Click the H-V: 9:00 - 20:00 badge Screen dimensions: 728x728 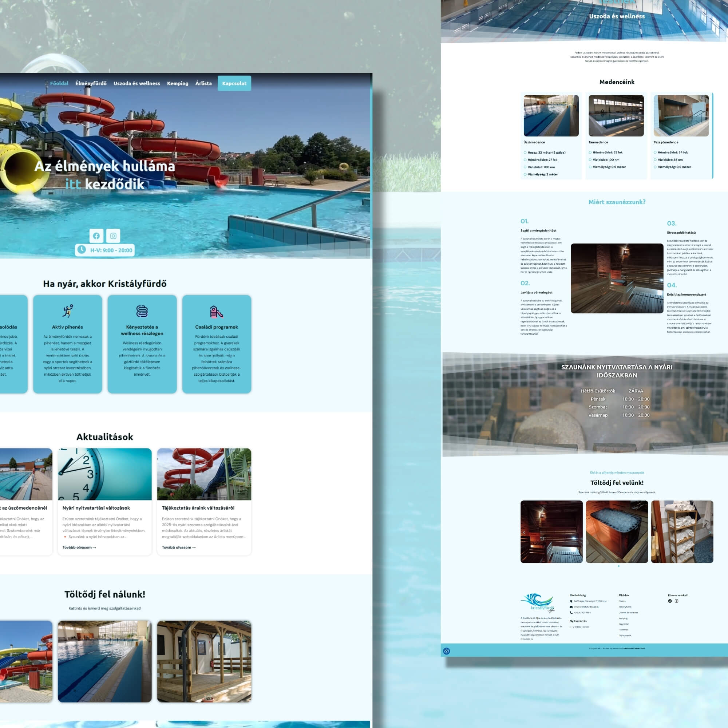(x=105, y=250)
